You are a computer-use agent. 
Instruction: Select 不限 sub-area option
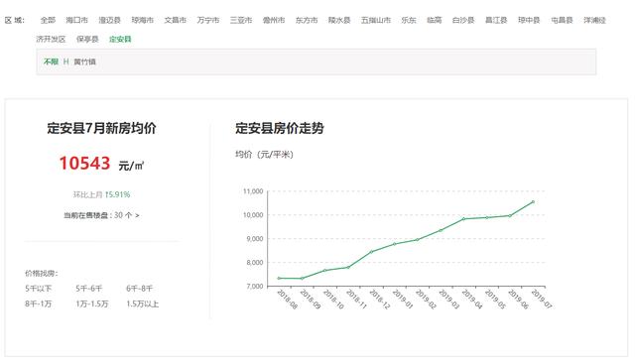51,61
